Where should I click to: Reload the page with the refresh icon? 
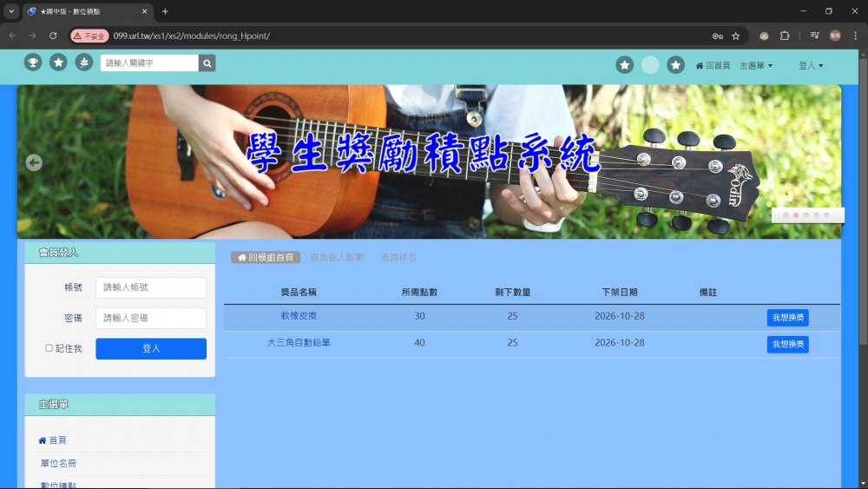pyautogui.click(x=53, y=36)
